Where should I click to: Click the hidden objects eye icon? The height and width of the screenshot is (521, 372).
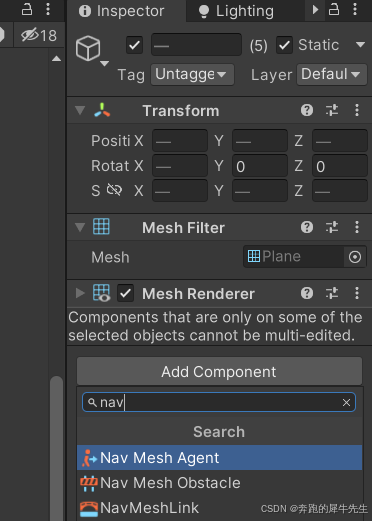(x=30, y=35)
